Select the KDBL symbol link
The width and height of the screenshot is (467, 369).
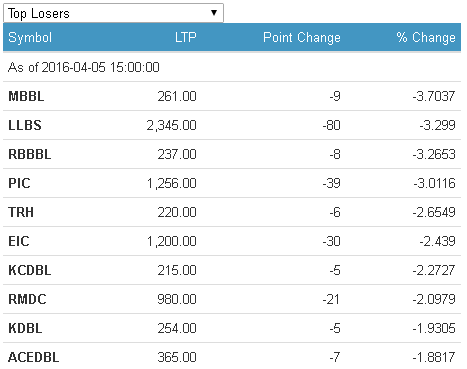[25, 328]
